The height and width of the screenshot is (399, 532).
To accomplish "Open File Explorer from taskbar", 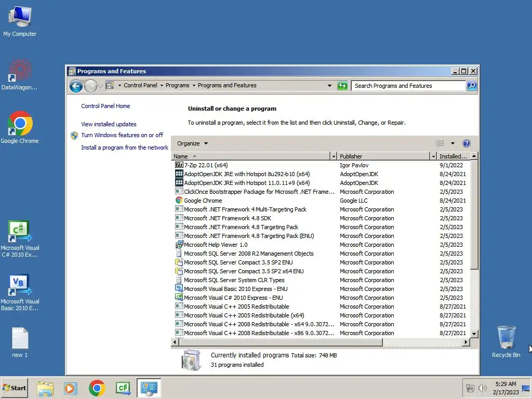I will 45,389.
